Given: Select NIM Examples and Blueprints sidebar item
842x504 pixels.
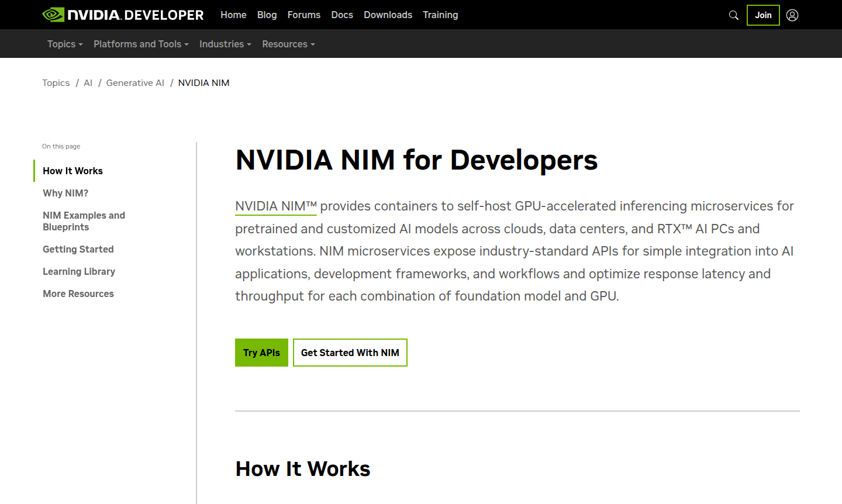Looking at the screenshot, I should (x=84, y=221).
